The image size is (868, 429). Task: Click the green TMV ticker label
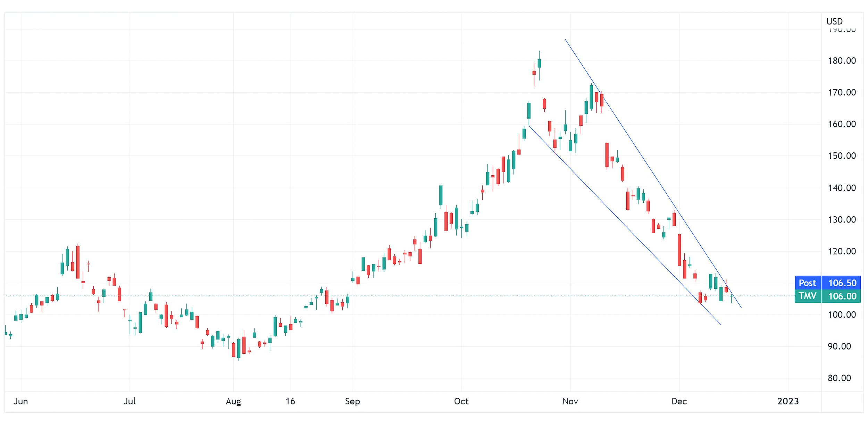tap(807, 296)
